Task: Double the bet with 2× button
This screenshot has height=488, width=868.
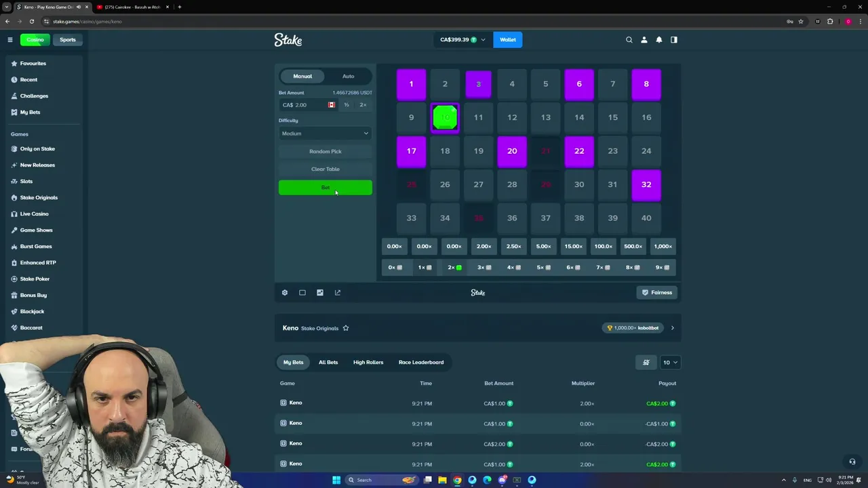Action: point(363,105)
